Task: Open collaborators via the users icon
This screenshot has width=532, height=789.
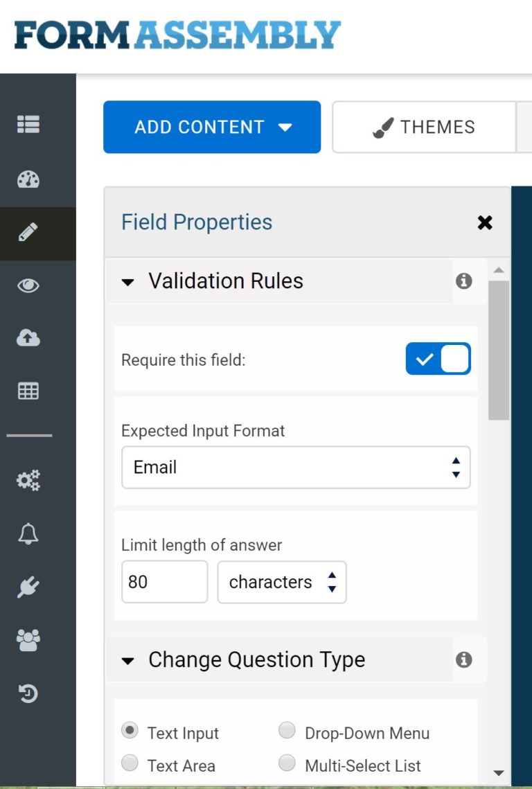Action: point(28,639)
